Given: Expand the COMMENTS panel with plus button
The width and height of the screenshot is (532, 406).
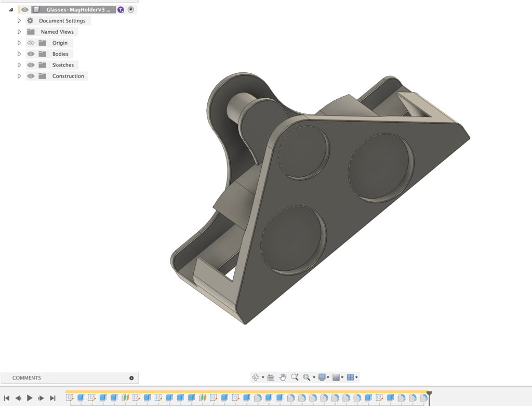Looking at the screenshot, I should (x=131, y=378).
